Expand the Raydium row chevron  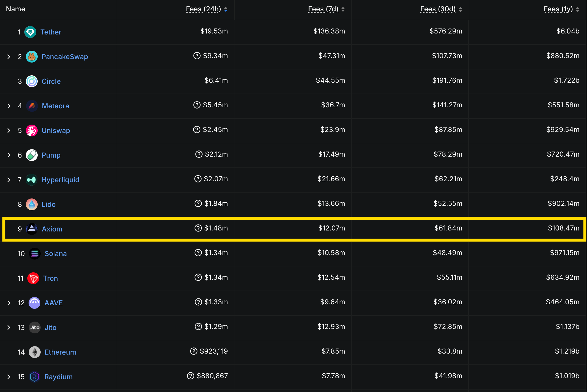pyautogui.click(x=9, y=377)
